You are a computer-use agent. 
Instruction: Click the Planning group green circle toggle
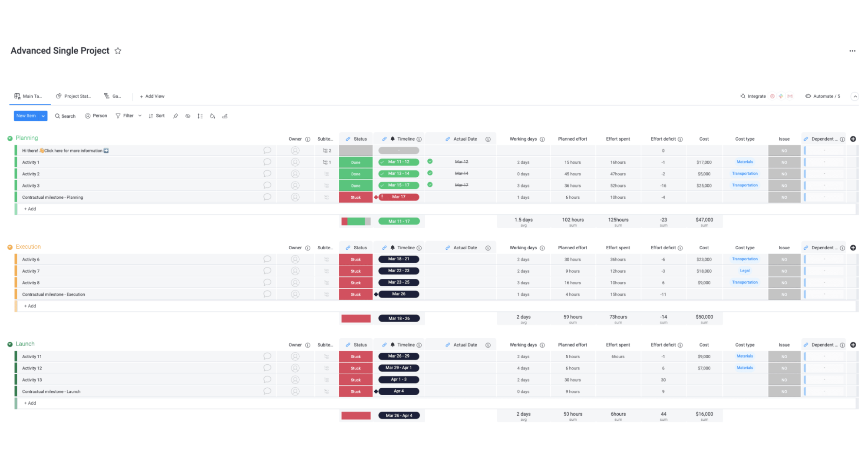(x=10, y=138)
